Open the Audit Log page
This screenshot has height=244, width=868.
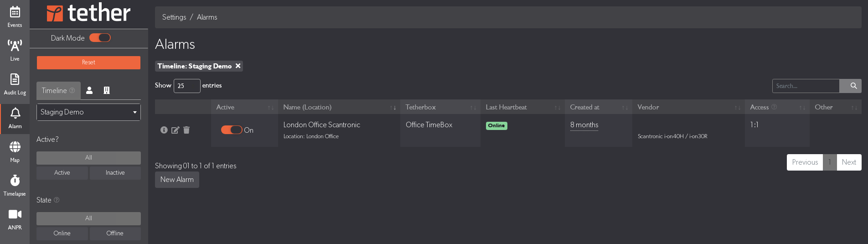click(x=15, y=84)
